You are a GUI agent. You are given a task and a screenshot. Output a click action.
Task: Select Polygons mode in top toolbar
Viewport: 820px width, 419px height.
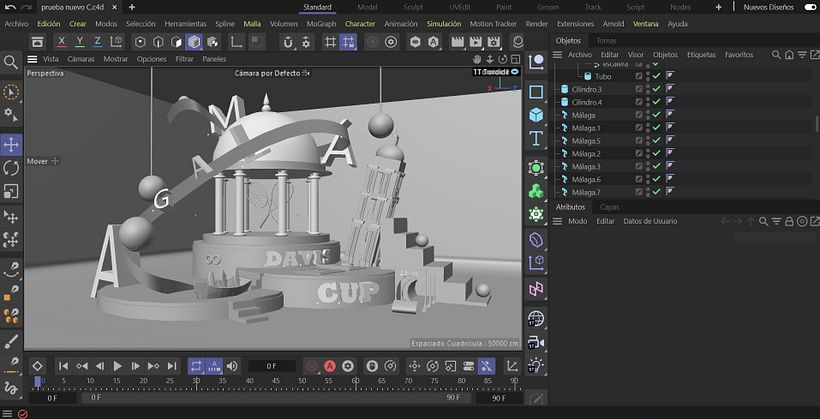[x=176, y=42]
